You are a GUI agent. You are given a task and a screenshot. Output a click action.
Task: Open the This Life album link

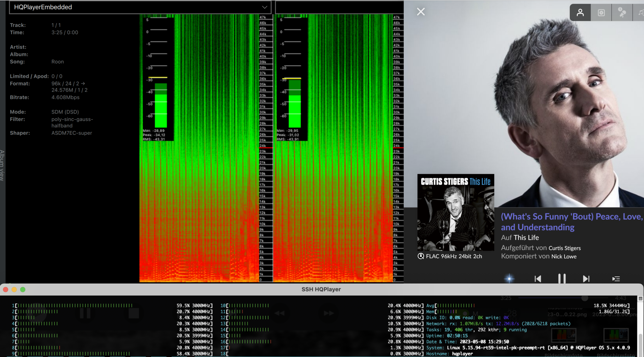coord(526,237)
